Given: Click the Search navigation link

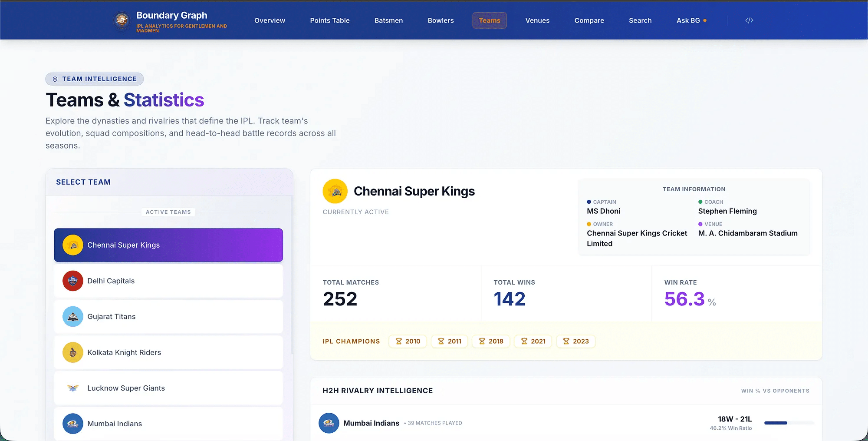Looking at the screenshot, I should 640,20.
